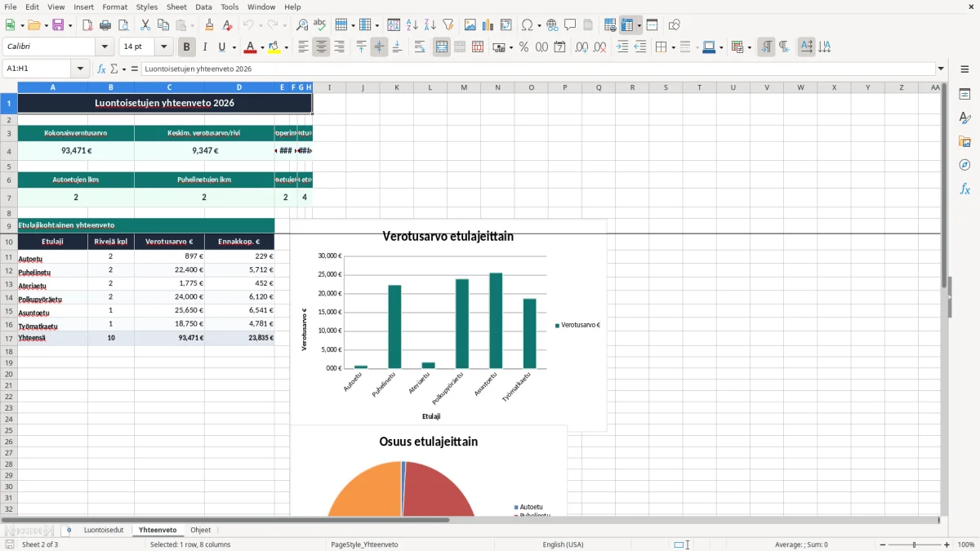This screenshot has height=551, width=980.
Task: Open the Data menu
Action: pyautogui.click(x=203, y=7)
